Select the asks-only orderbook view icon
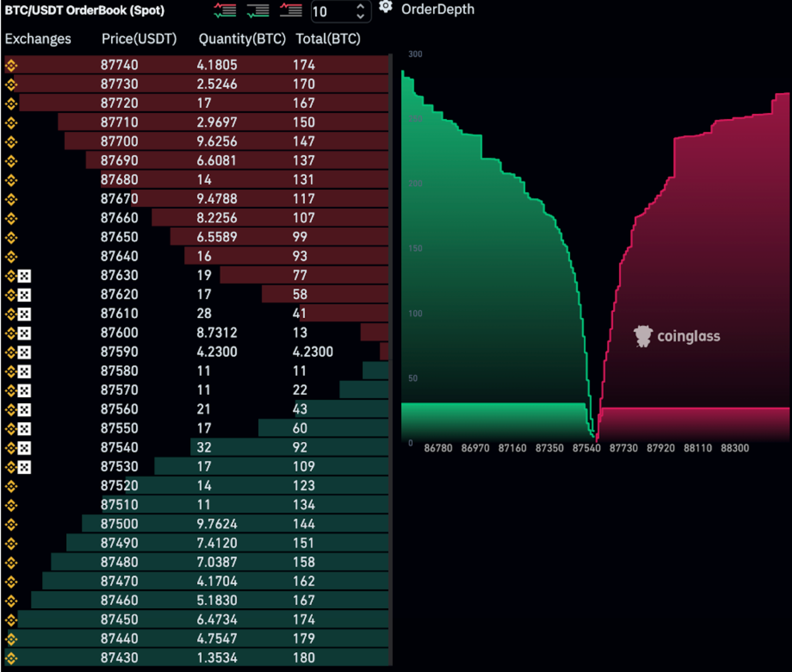Viewport: 792px width, 672px height. coord(291,10)
